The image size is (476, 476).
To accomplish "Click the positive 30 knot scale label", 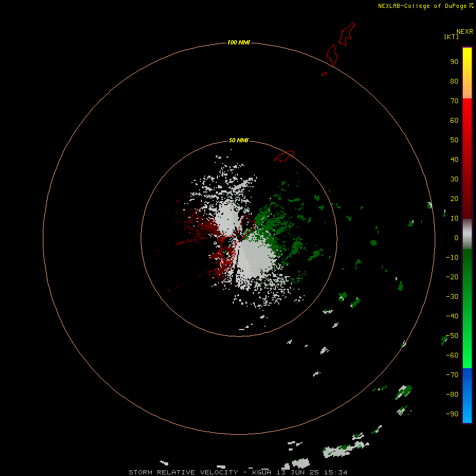I will 454,179.
